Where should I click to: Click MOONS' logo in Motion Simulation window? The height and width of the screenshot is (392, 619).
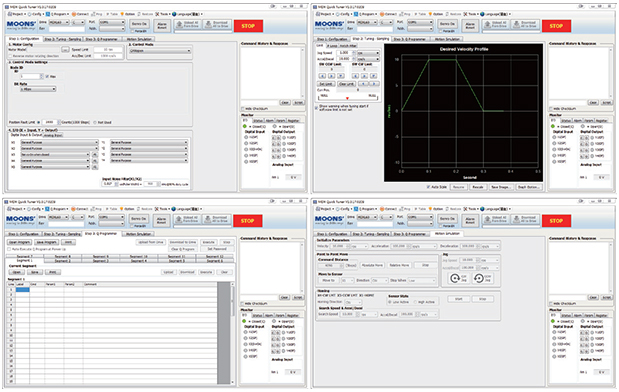click(x=330, y=220)
